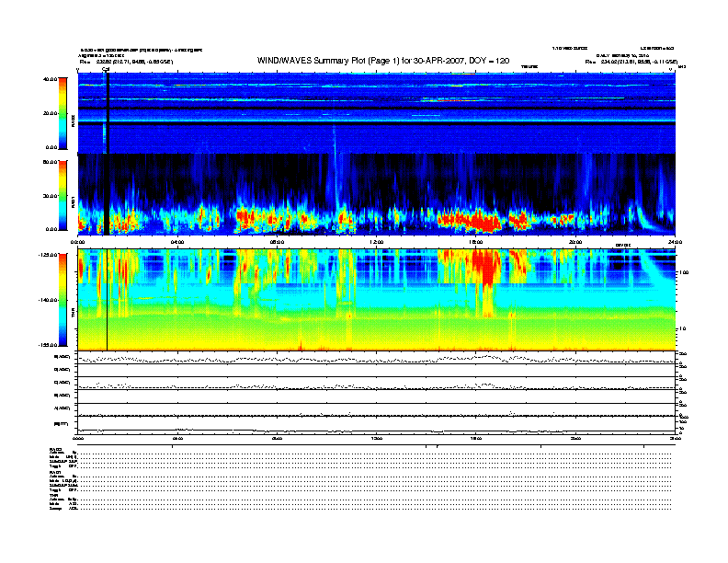728x563 pixels.
Task: Click the -155.00 label on TNR scale
Action: click(48, 345)
